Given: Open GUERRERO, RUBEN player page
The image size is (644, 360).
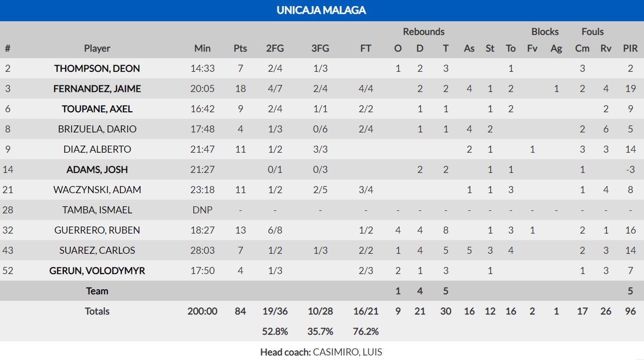Looking at the screenshot, I should (x=97, y=230).
